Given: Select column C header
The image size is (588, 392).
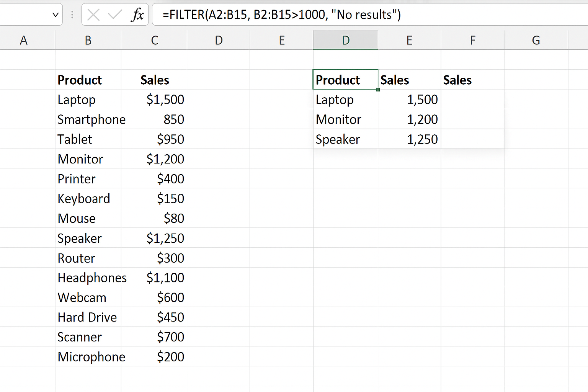Looking at the screenshot, I should point(154,40).
